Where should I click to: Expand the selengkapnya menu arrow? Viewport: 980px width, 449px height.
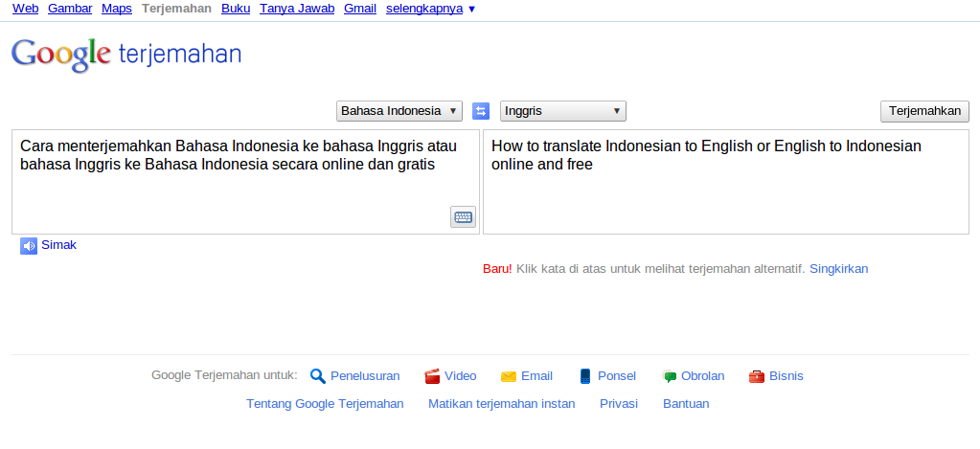(471, 10)
